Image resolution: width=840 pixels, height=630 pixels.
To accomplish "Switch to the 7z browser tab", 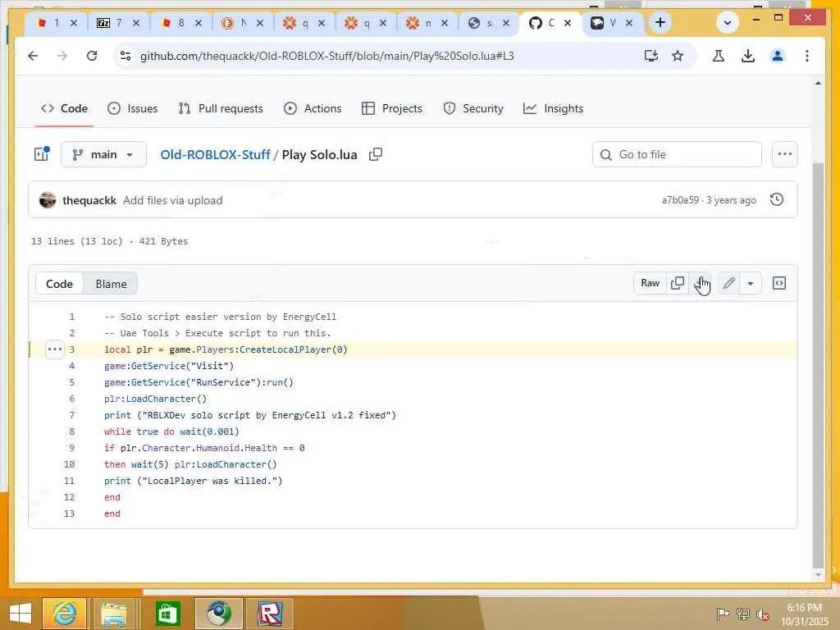I will (118, 22).
